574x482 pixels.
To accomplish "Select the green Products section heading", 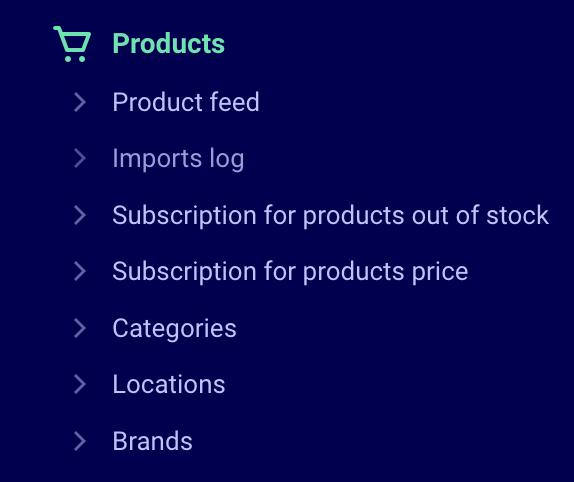I will tap(168, 44).
